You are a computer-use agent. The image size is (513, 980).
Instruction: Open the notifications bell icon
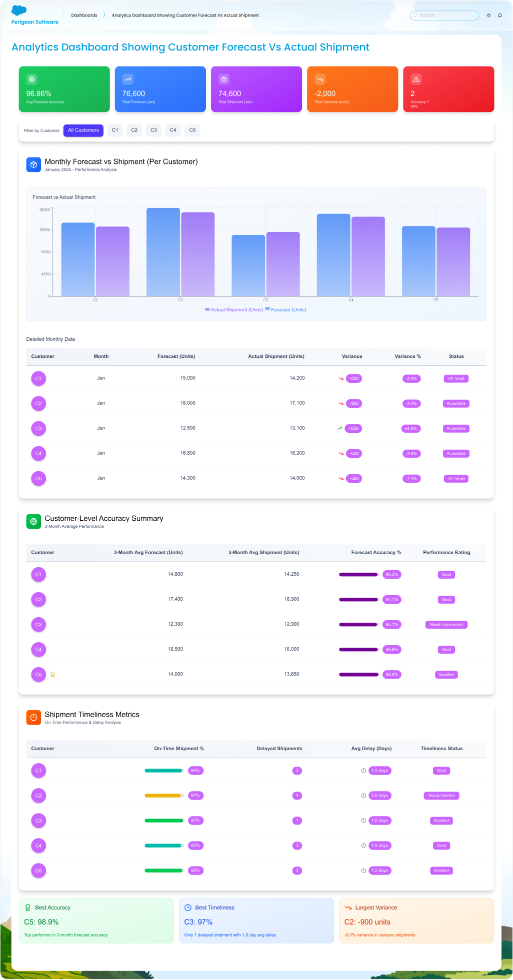tap(499, 15)
